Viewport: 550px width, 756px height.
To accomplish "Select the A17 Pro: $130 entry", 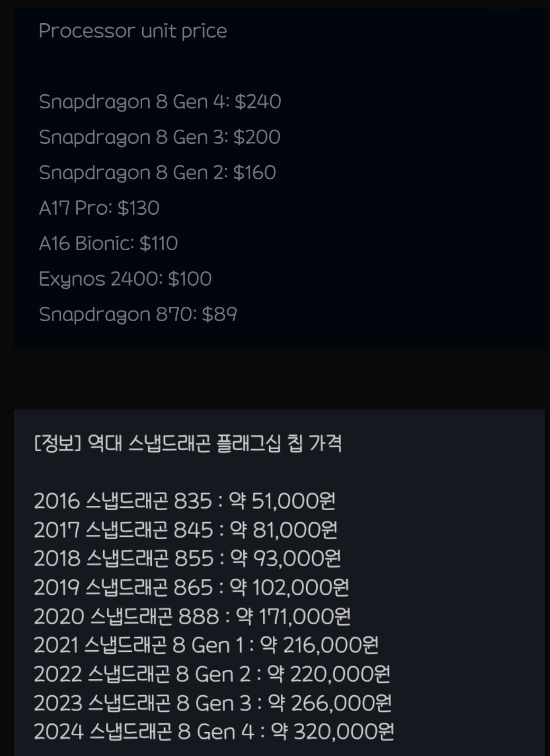I will coord(99,208).
